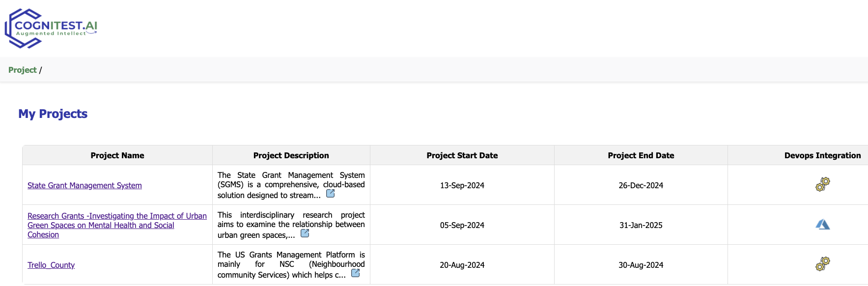The width and height of the screenshot is (868, 286).
Task: Select the 31-Jan-2025 end date cell
Action: pyautogui.click(x=641, y=225)
